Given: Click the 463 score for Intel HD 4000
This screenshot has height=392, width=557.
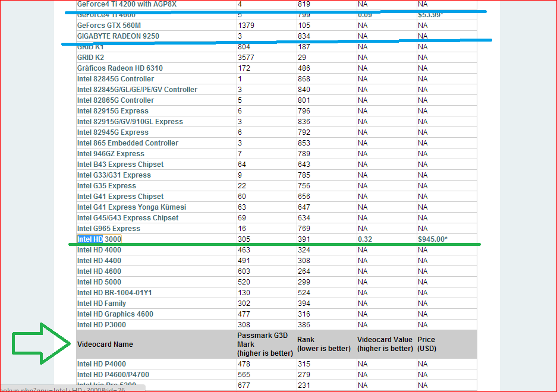Looking at the screenshot, I should point(244,249).
